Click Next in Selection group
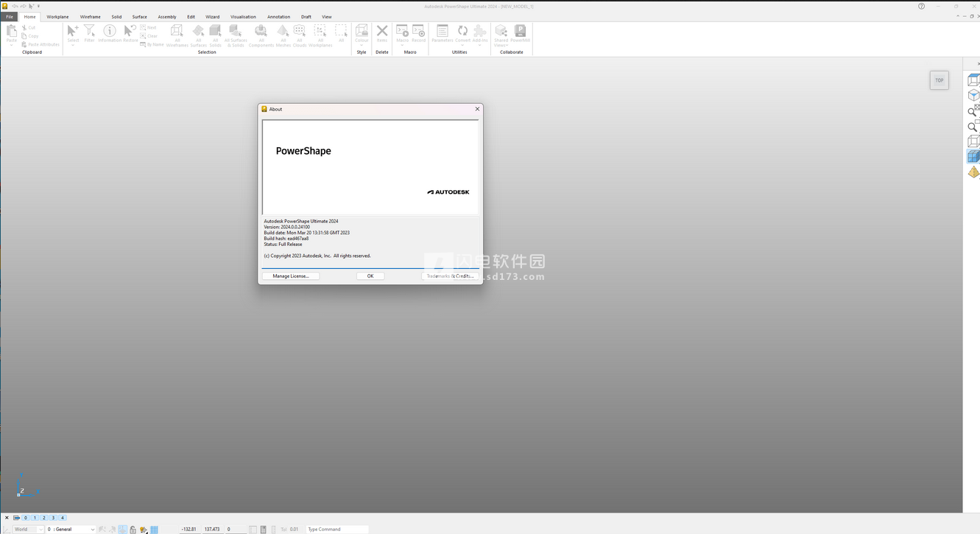Viewport: 980px width, 534px height. click(x=149, y=27)
